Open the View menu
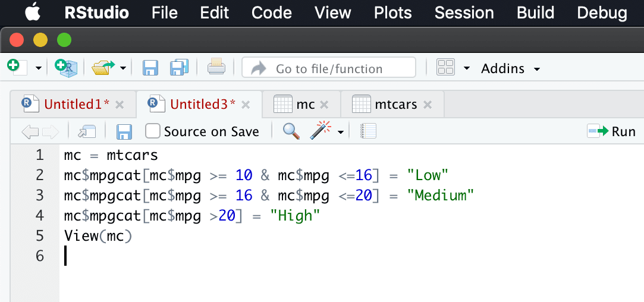The width and height of the screenshot is (644, 302). (x=332, y=12)
